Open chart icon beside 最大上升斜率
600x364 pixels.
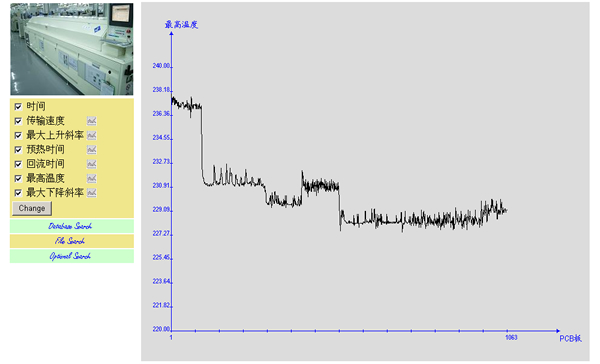[x=91, y=135]
